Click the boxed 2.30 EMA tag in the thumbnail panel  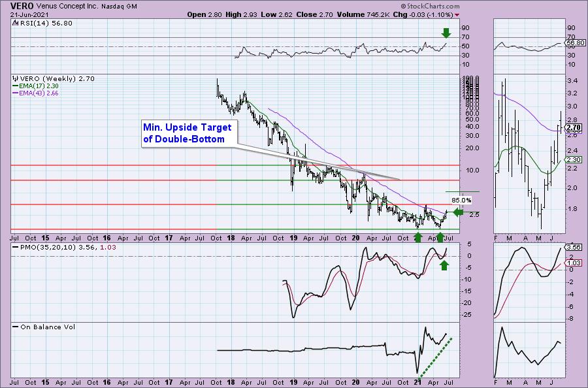[x=574, y=159]
